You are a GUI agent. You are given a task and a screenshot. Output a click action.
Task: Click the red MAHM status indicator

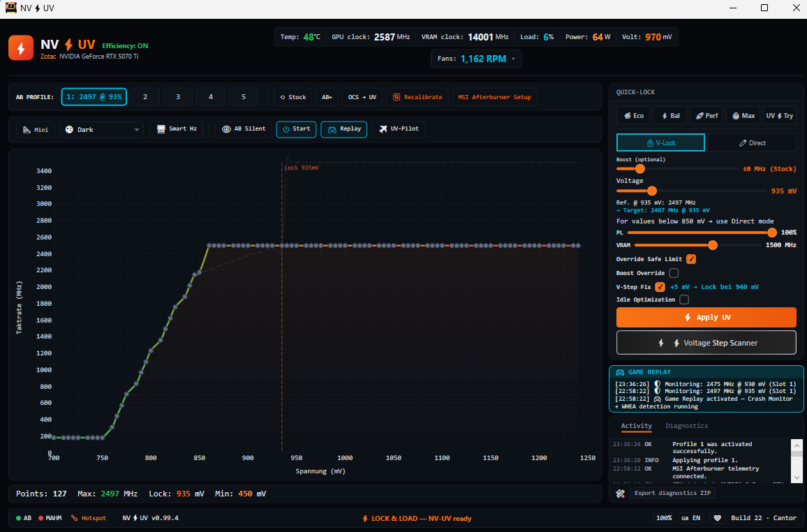point(50,518)
